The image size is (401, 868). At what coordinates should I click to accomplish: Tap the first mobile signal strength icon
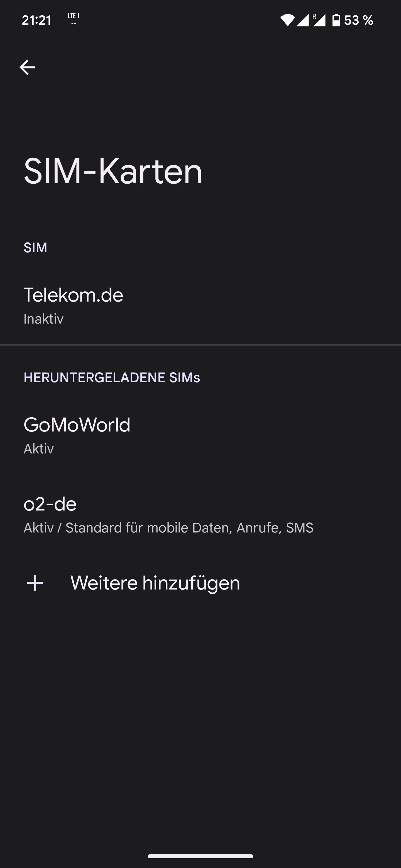302,20
